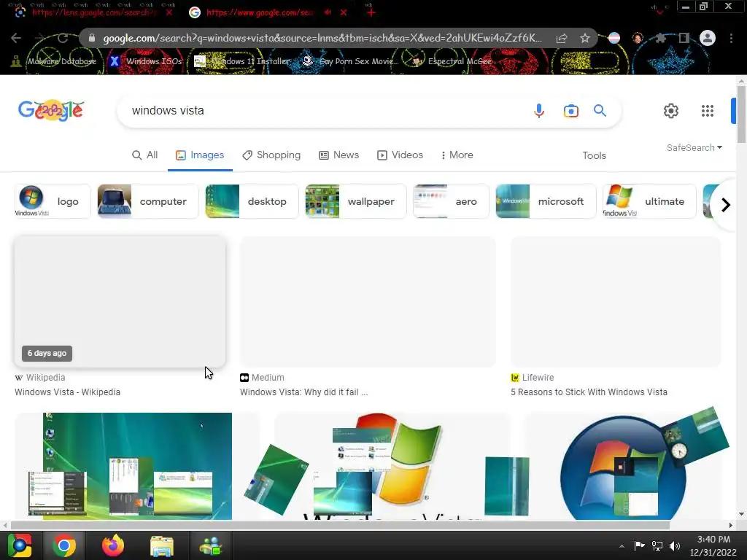Open Espectral McGee bookmark

pos(452,61)
